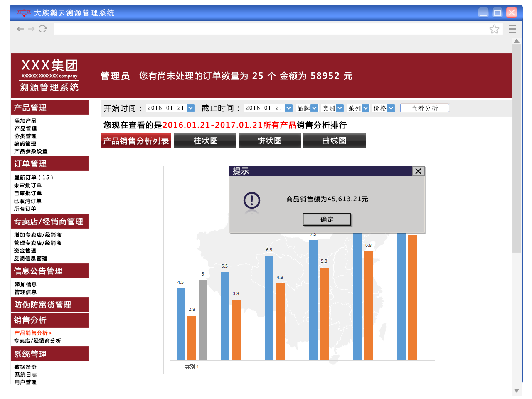Expand the 开始时间 date dropdown
The width and height of the screenshot is (532, 399).
[191, 108]
